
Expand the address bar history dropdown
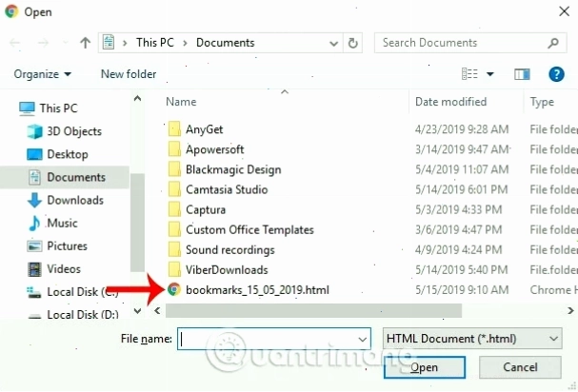(333, 44)
